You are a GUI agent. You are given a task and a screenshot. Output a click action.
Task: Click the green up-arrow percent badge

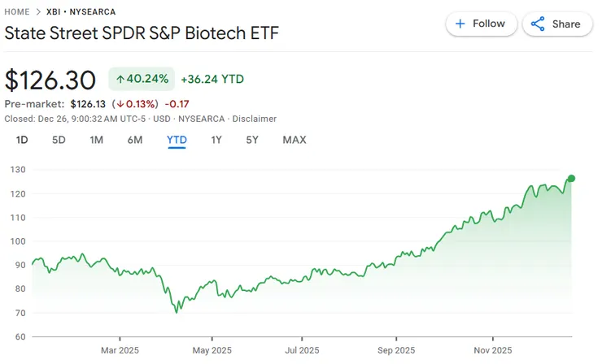tap(142, 79)
